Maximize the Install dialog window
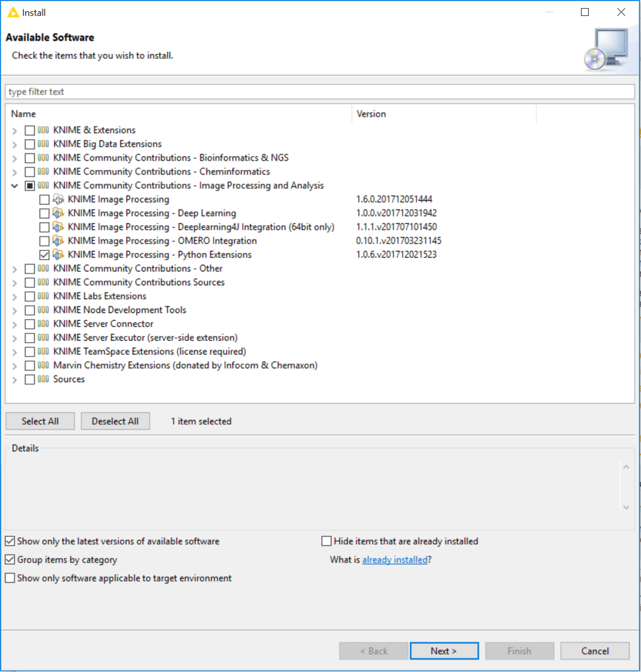 585,12
